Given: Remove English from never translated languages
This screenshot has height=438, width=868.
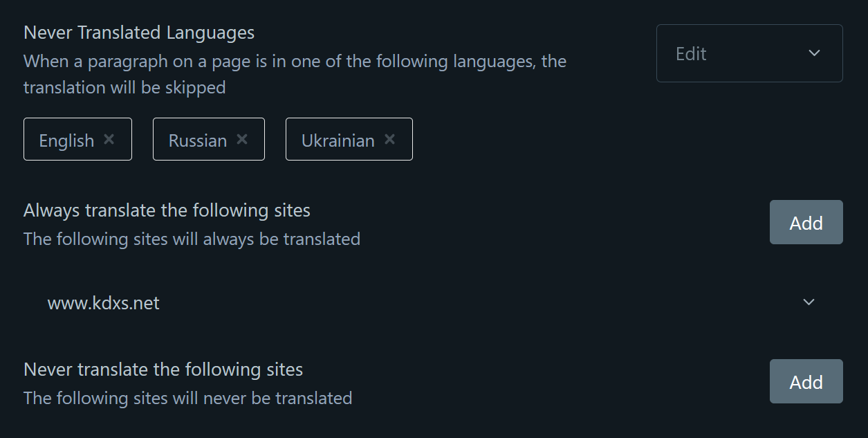Looking at the screenshot, I should (109, 139).
